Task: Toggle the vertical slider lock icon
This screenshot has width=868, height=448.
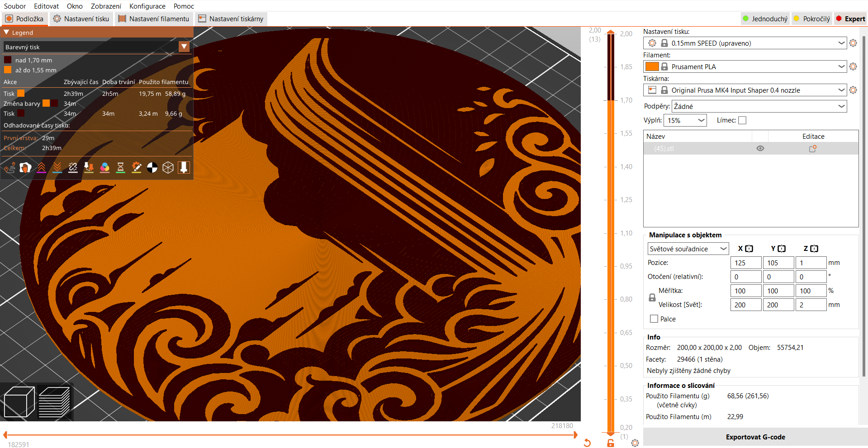Action: point(611,443)
